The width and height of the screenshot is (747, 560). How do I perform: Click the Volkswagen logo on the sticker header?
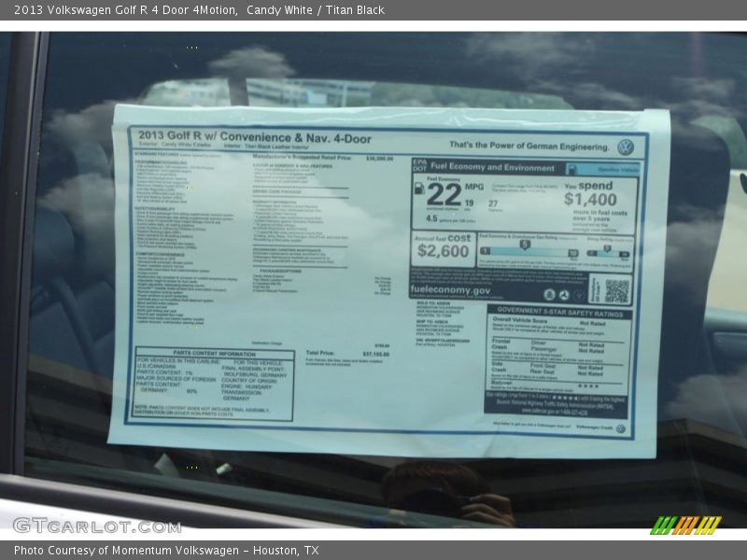click(626, 147)
